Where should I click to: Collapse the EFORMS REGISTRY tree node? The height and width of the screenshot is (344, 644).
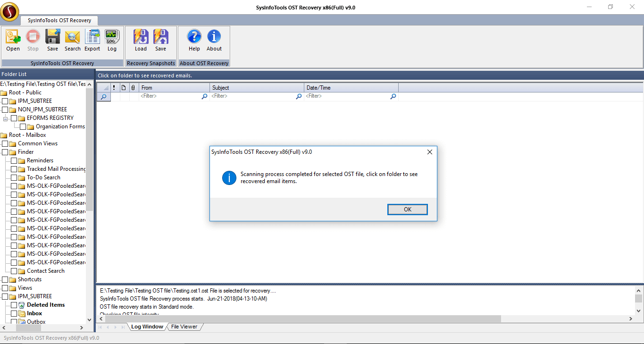pos(5,118)
